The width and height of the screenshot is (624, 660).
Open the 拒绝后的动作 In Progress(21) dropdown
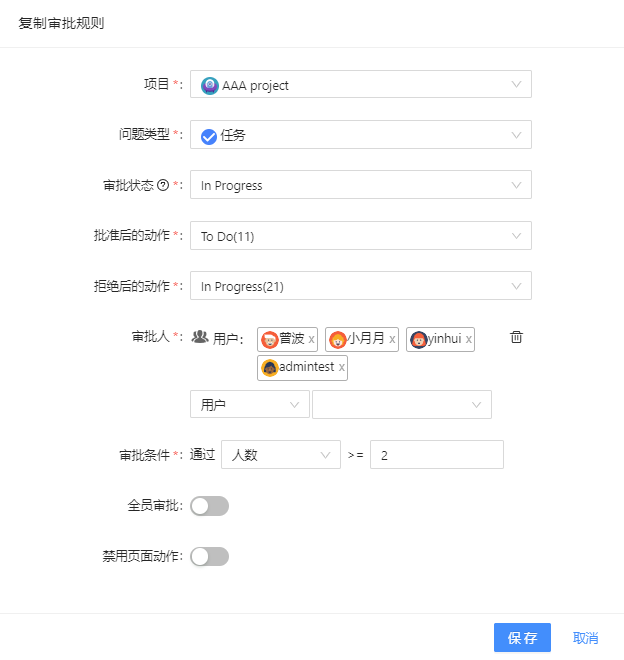(360, 286)
